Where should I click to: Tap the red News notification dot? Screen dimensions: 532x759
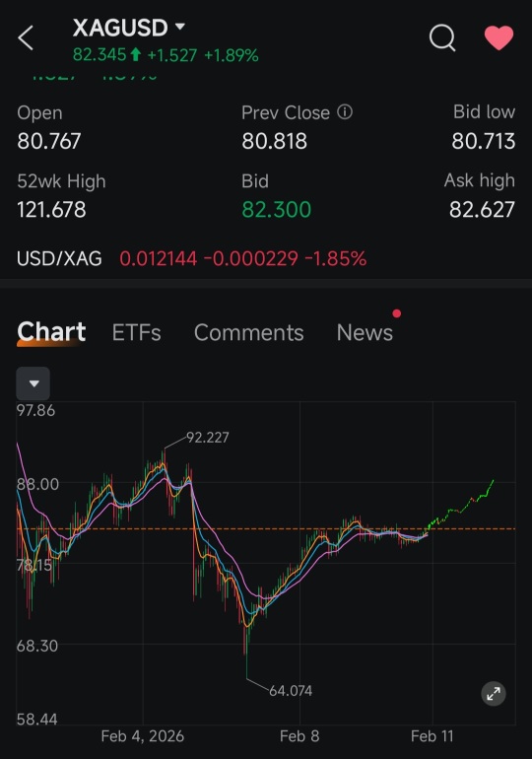click(397, 313)
